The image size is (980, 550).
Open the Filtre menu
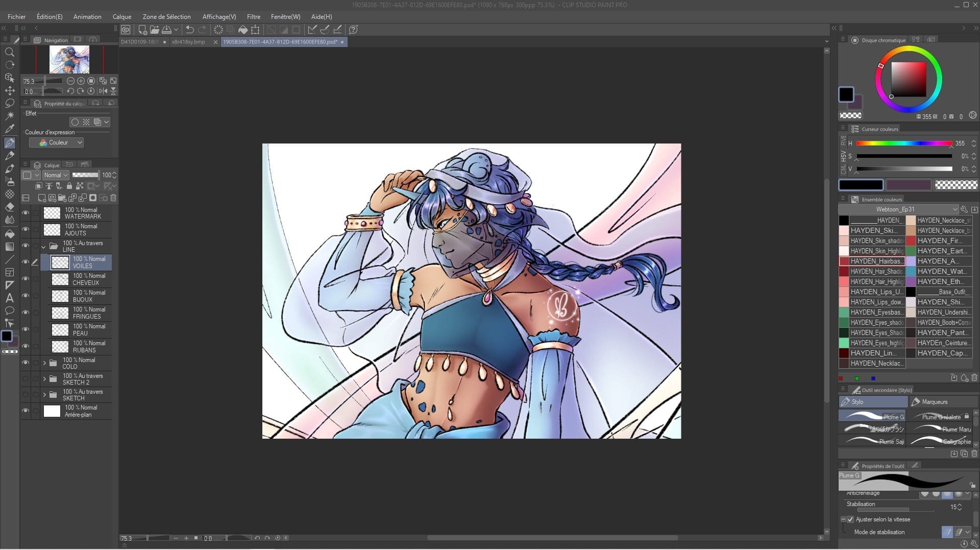pyautogui.click(x=253, y=16)
